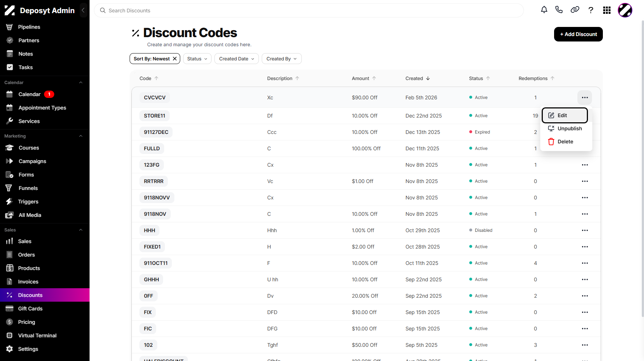The image size is (644, 361).
Task: Open the Created Date filter dropdown
Action: tap(237, 59)
